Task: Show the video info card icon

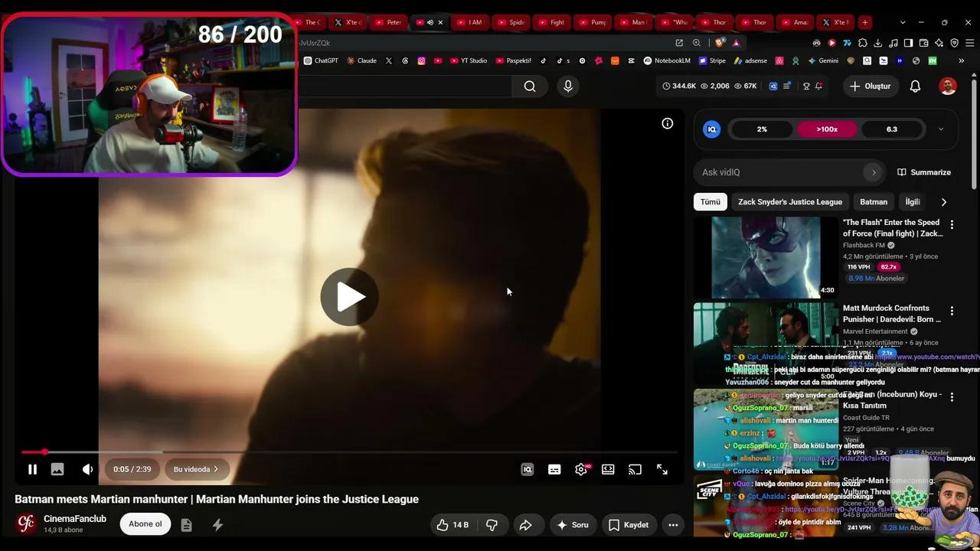Action: coord(668,123)
